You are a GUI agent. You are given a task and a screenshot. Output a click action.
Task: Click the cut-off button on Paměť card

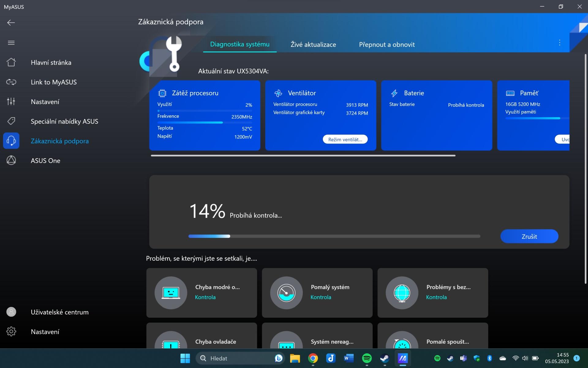pyautogui.click(x=562, y=139)
